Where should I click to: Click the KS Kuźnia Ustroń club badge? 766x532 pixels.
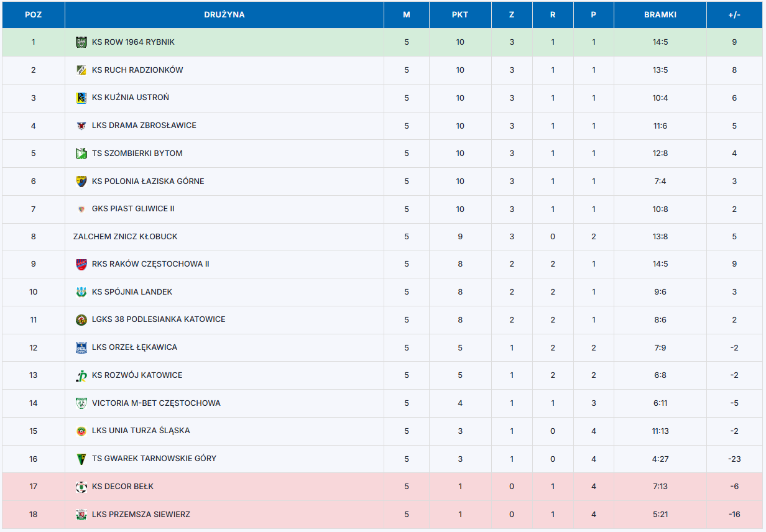point(81,98)
